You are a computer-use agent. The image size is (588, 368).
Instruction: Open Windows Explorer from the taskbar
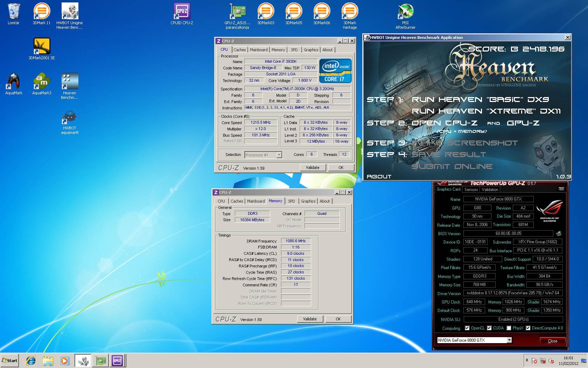point(48,361)
